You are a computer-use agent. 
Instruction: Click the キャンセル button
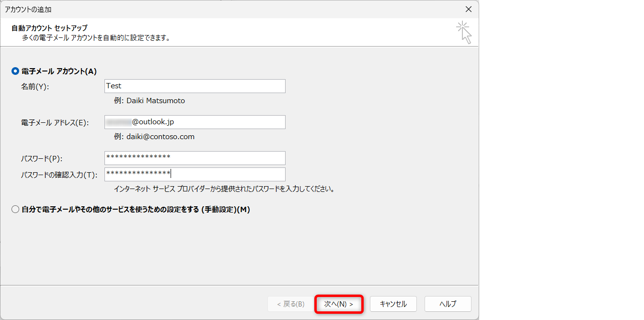[393, 304]
